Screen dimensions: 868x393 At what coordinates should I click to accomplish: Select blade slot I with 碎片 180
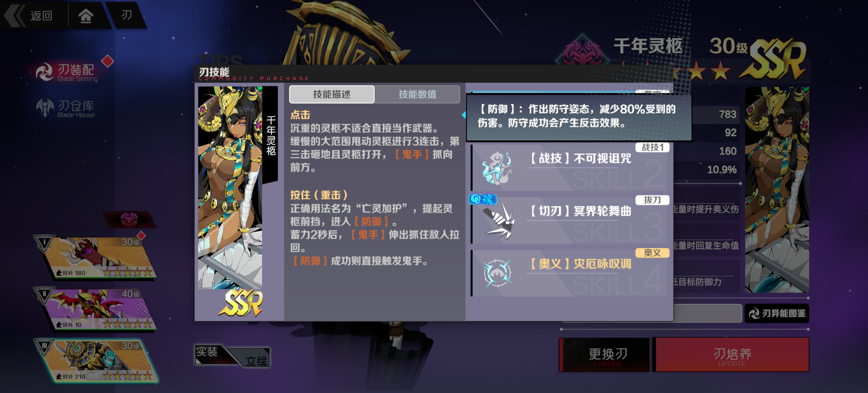tap(96, 257)
